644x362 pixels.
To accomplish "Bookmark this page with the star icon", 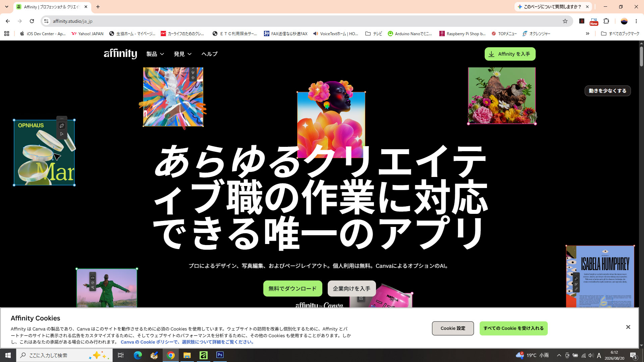I will tap(565, 21).
